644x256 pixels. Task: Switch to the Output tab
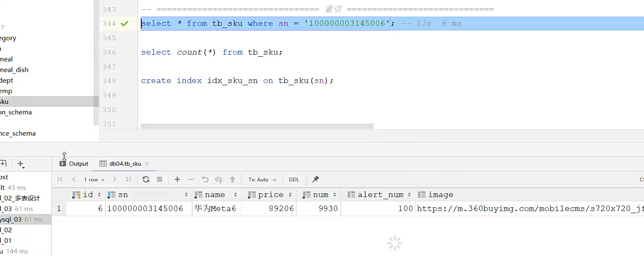coord(74,164)
